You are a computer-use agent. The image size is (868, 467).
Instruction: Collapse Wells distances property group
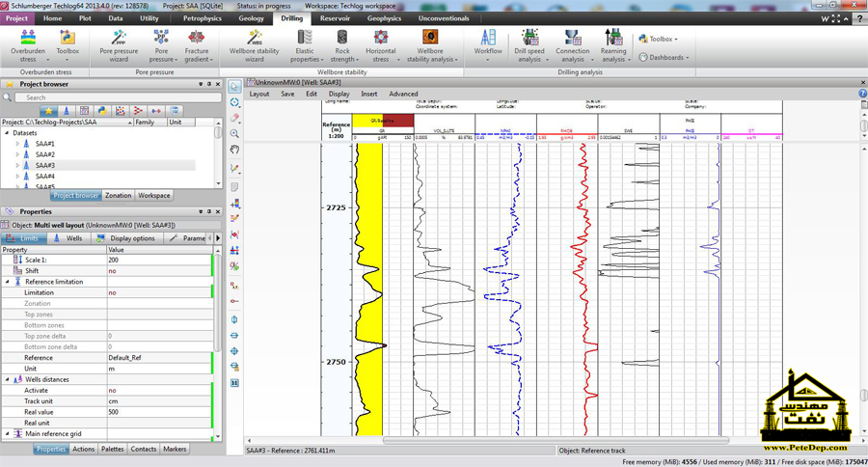click(x=8, y=379)
